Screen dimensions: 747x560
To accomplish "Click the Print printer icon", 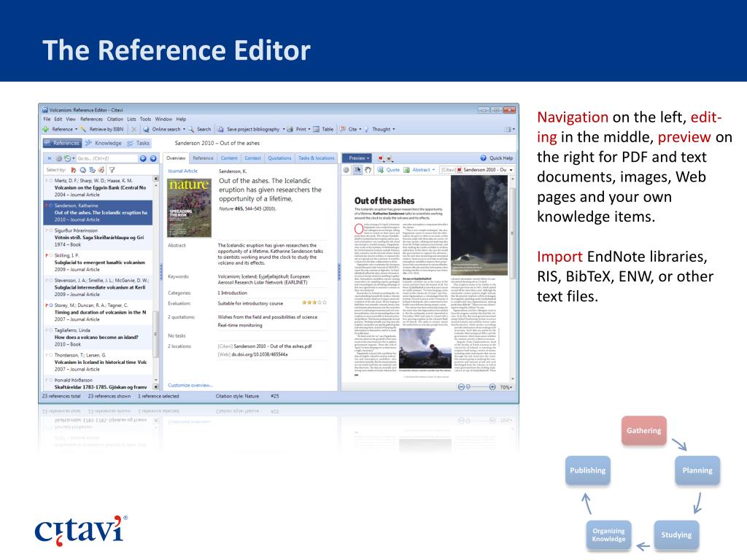I will [290, 129].
